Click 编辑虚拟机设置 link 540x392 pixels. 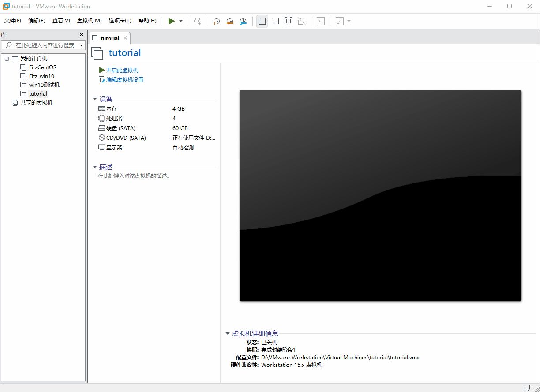coord(124,80)
